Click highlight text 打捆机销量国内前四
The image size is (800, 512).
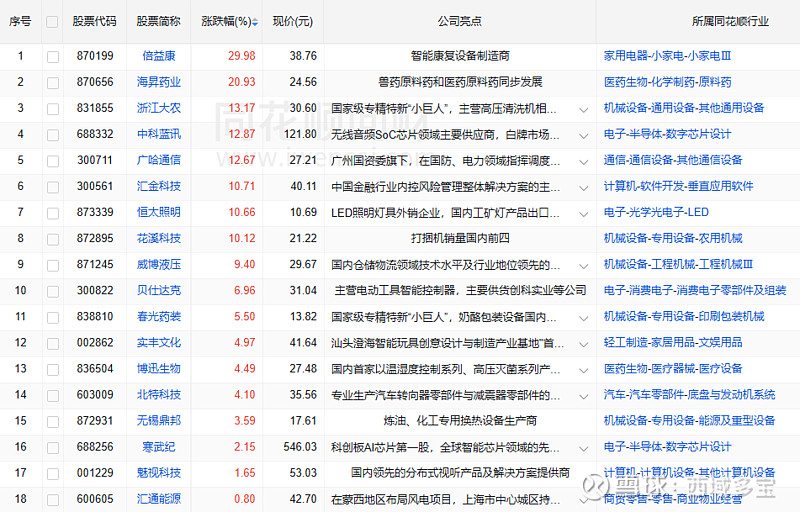click(x=460, y=238)
